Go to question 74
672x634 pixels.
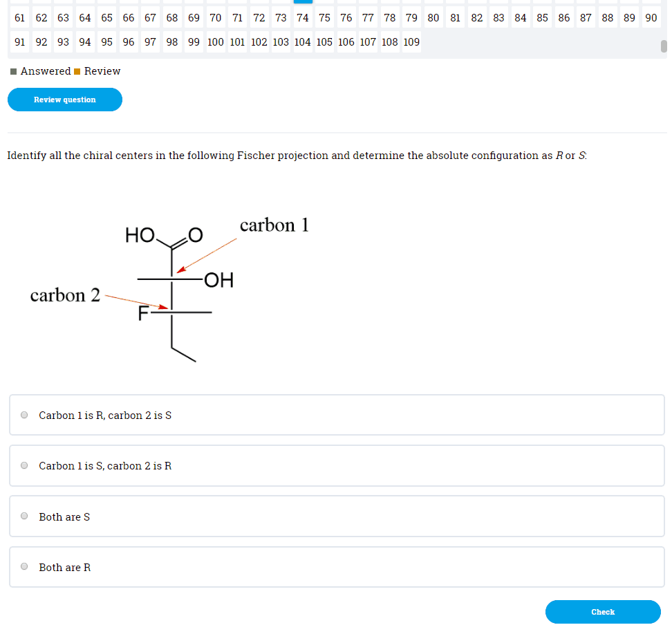[x=303, y=17]
